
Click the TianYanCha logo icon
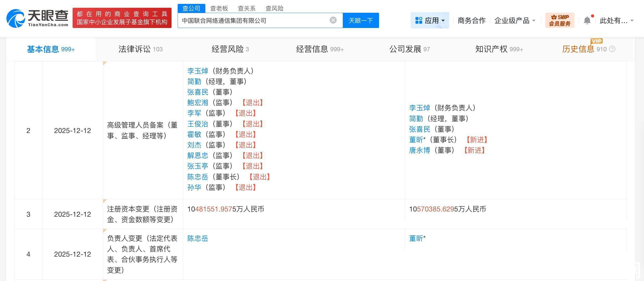[x=16, y=19]
